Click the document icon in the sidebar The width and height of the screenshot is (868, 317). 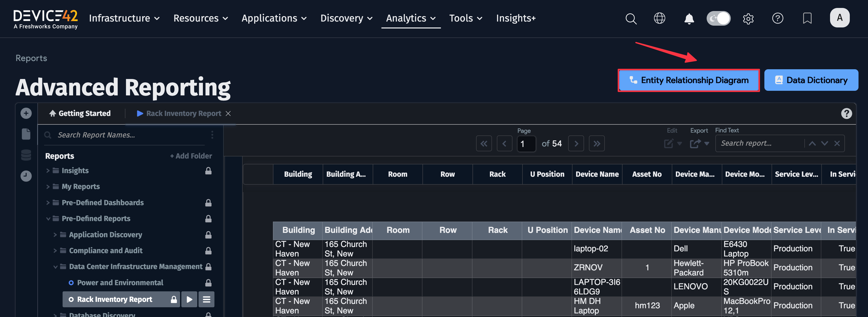pos(26,134)
